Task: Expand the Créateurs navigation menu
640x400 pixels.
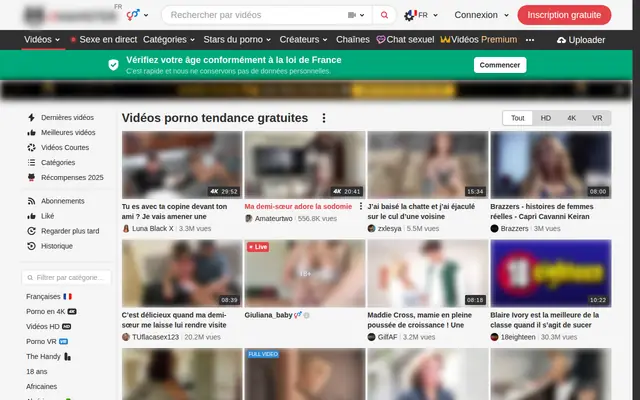Action: tap(303, 40)
